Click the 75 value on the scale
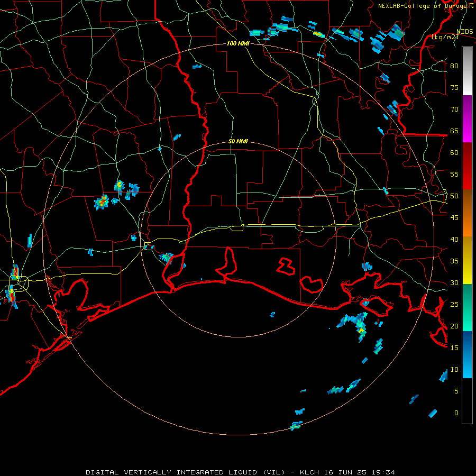 click(x=454, y=88)
